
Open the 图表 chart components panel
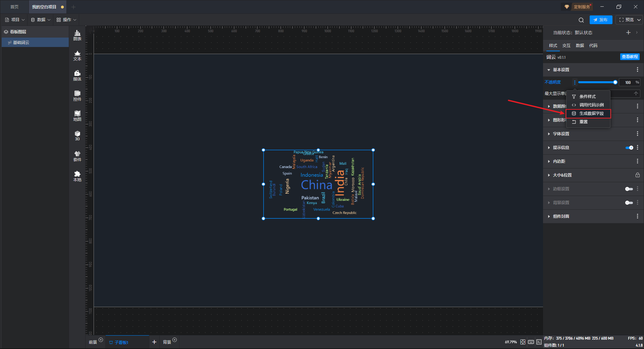[77, 35]
